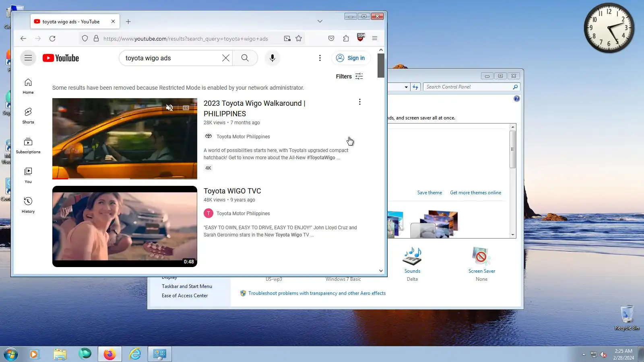Open Home in YouTube sidebar
The image size is (644, 362).
[28, 86]
